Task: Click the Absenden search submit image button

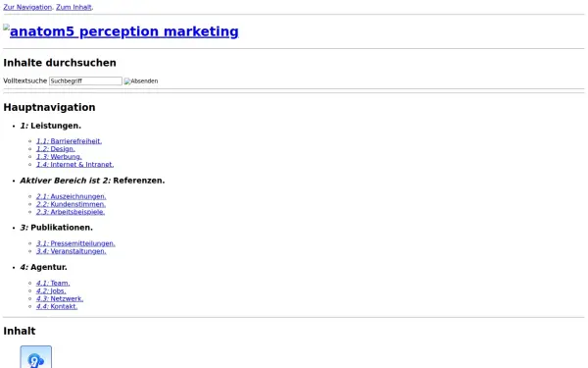Action: point(141,81)
